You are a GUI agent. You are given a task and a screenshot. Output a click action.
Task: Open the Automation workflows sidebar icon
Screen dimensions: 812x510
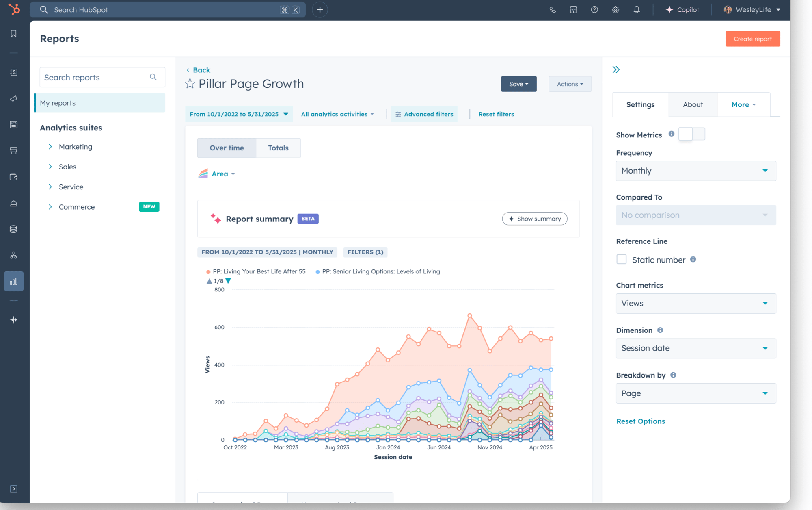(x=14, y=255)
